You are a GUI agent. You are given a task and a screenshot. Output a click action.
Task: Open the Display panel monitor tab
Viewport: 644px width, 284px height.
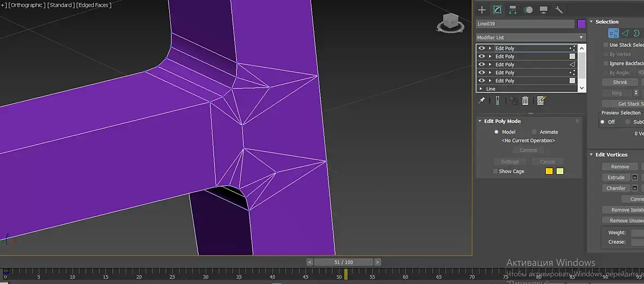544,10
